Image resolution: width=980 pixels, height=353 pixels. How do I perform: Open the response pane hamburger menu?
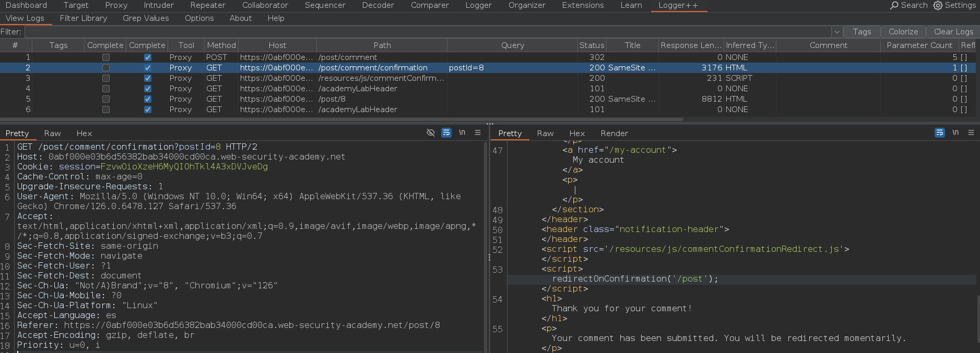point(971,132)
